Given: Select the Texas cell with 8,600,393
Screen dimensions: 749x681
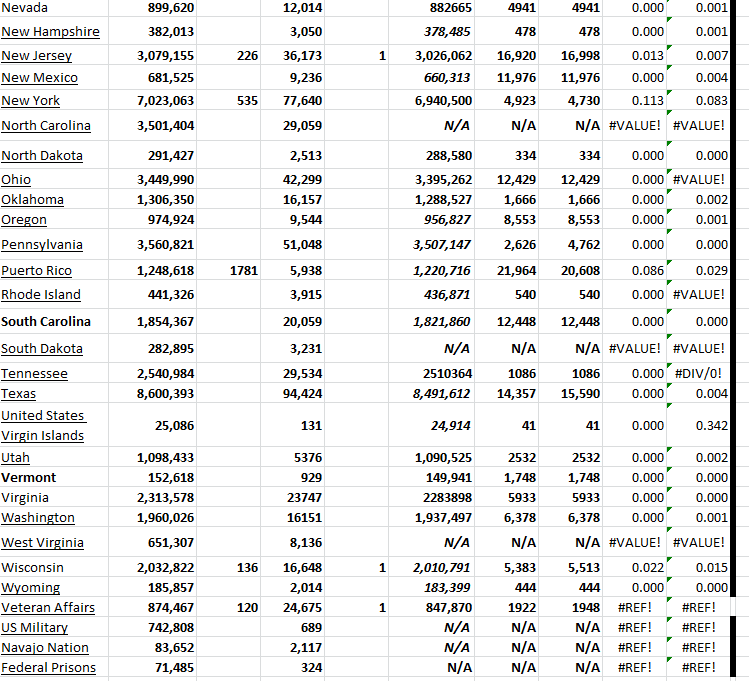Looking at the screenshot, I should pyautogui.click(x=165, y=394).
